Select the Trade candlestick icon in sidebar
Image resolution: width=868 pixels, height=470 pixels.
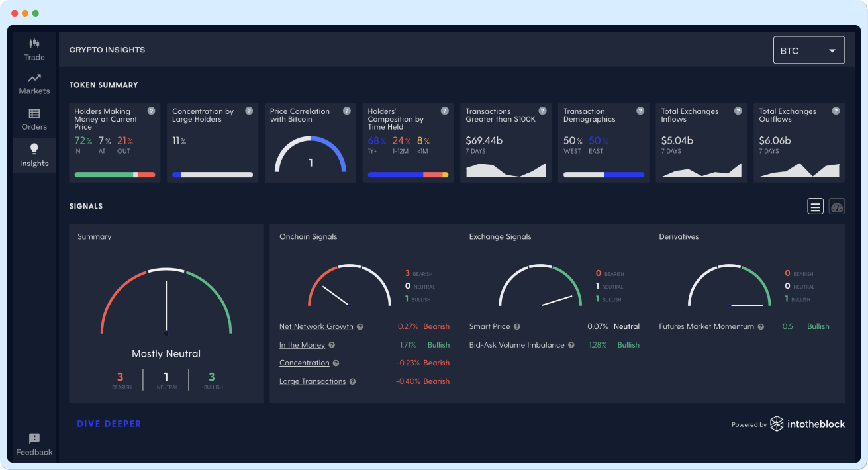pos(34,45)
